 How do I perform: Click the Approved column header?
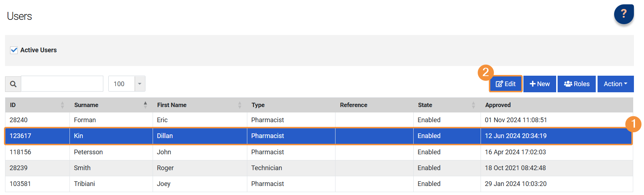coord(498,105)
